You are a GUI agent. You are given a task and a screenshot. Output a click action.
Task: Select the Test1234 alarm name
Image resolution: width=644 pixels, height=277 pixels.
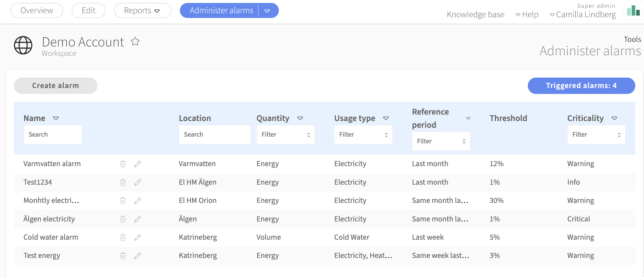coord(38,182)
